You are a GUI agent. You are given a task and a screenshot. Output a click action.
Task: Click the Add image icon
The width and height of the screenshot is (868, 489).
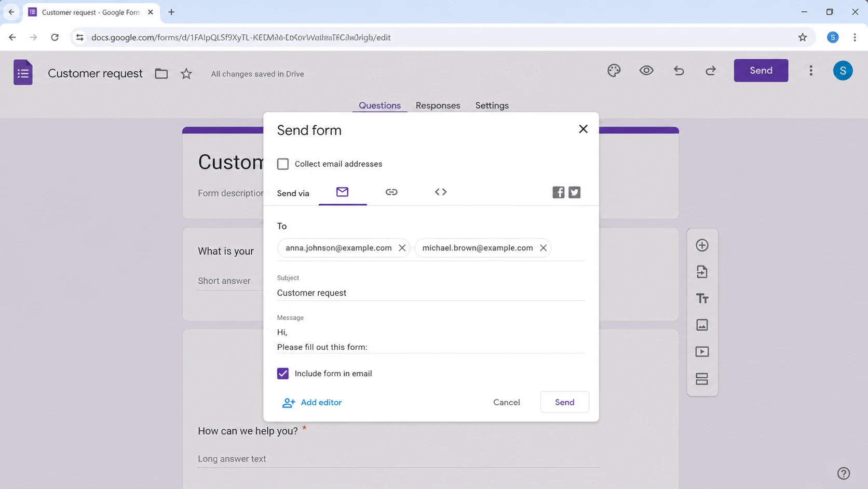[x=702, y=325]
